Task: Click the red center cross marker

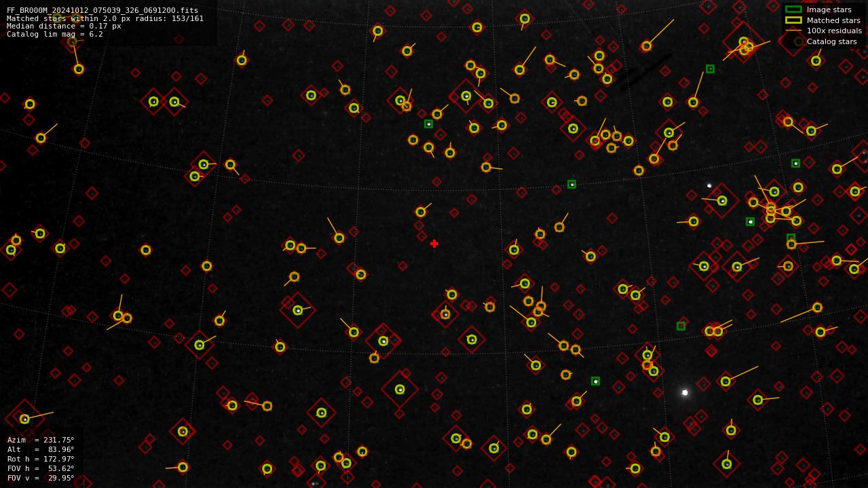Action: [434, 244]
